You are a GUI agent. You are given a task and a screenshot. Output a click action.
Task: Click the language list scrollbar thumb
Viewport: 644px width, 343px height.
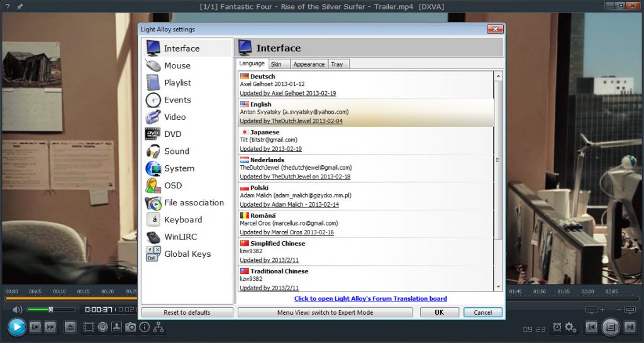[x=498, y=160]
